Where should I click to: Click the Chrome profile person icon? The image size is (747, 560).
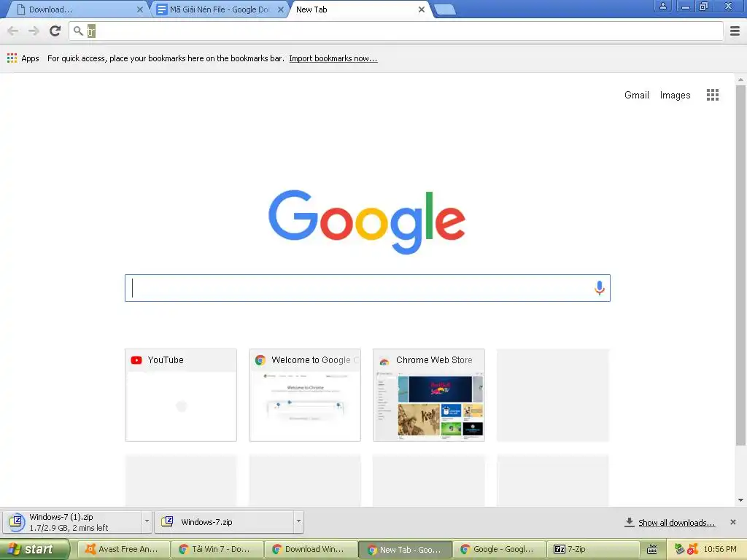(x=662, y=6)
